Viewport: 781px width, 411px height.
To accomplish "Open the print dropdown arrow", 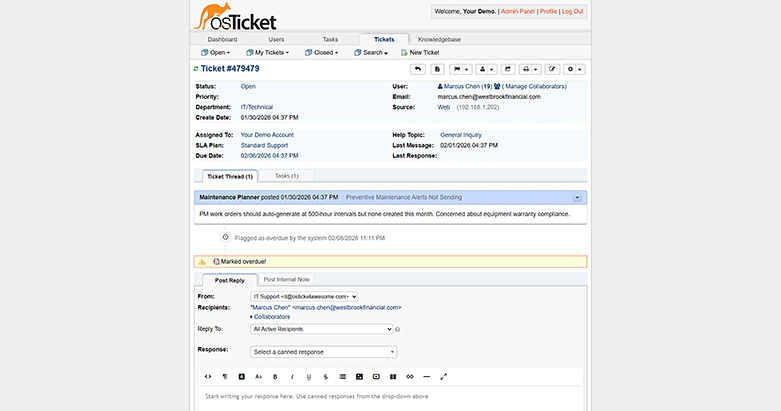I will click(536, 70).
